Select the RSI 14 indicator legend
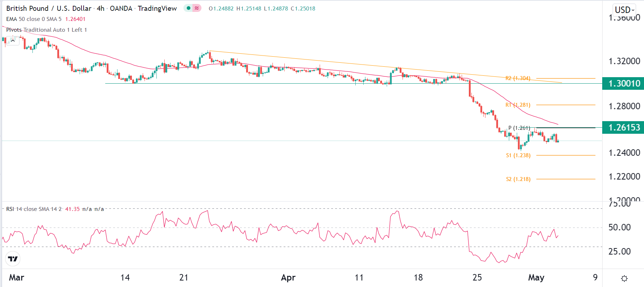 coord(34,209)
